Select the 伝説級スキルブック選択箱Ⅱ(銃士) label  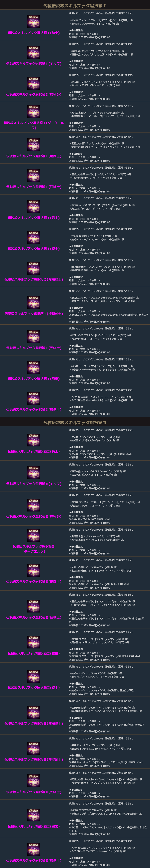(34, 678)
